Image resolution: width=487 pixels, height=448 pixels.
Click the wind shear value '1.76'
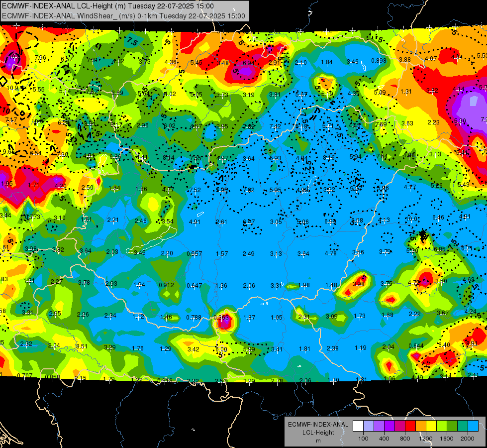(x=138, y=348)
